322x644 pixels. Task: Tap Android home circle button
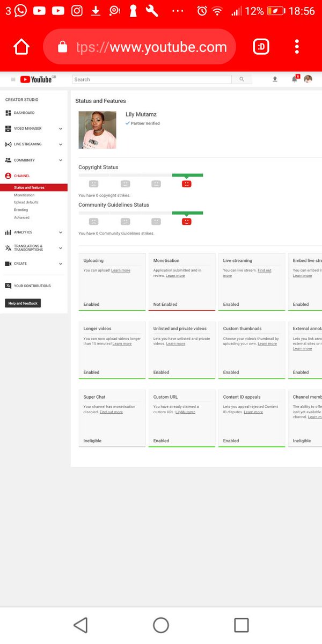(161, 625)
